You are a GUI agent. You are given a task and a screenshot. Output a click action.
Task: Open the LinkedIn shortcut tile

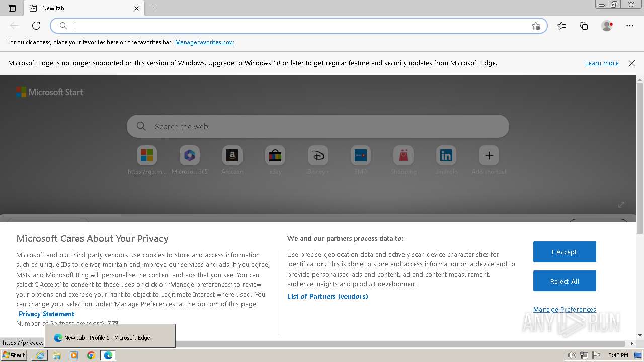[446, 161]
